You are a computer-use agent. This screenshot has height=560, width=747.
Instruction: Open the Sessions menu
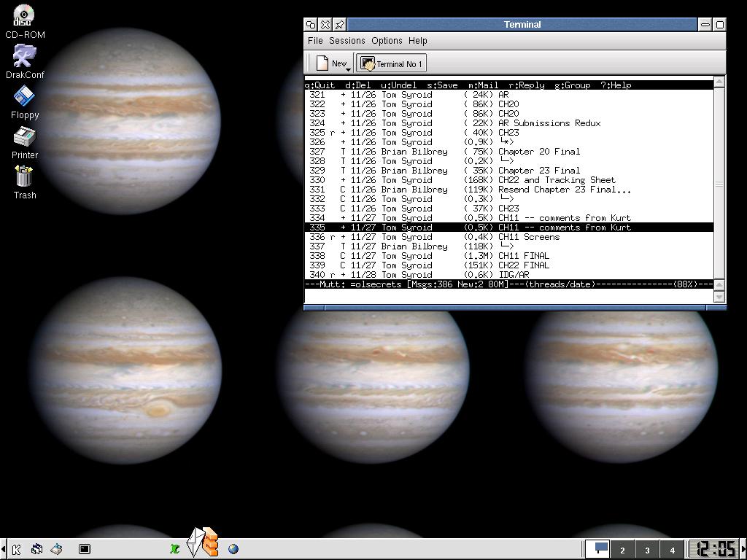pos(347,41)
